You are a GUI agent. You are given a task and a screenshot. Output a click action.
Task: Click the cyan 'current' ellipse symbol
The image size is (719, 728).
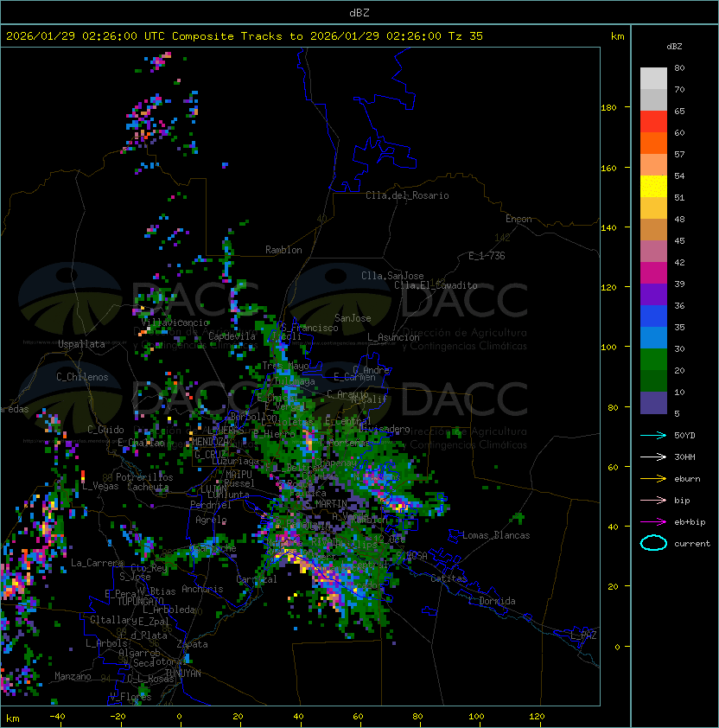(653, 543)
